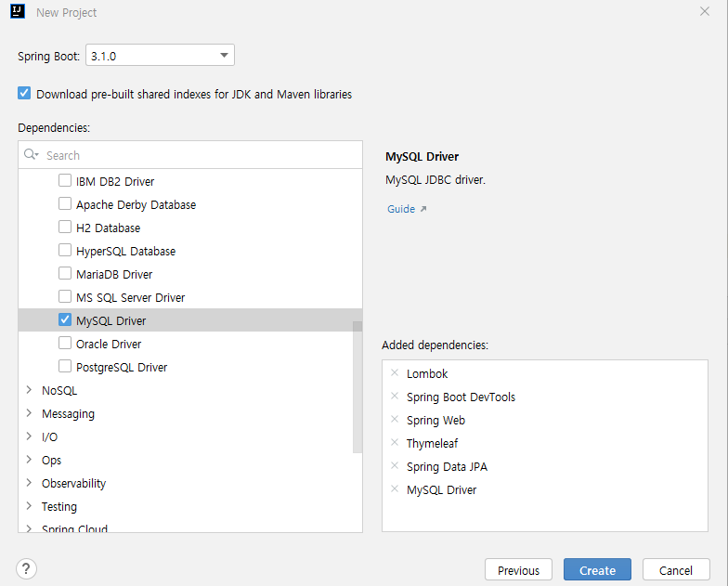Screen dimensions: 728x586
Task: Enable the Oracle Driver checkbox
Action: [x=65, y=343]
